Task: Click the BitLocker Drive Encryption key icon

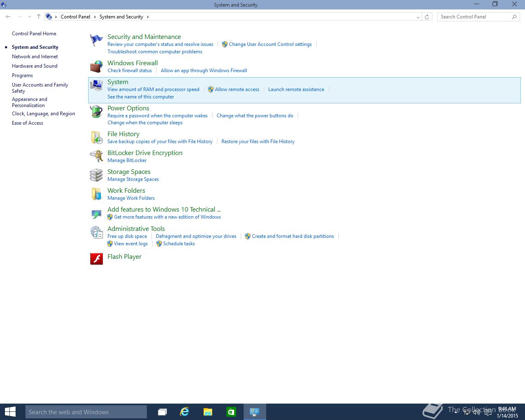Action: [x=96, y=156]
